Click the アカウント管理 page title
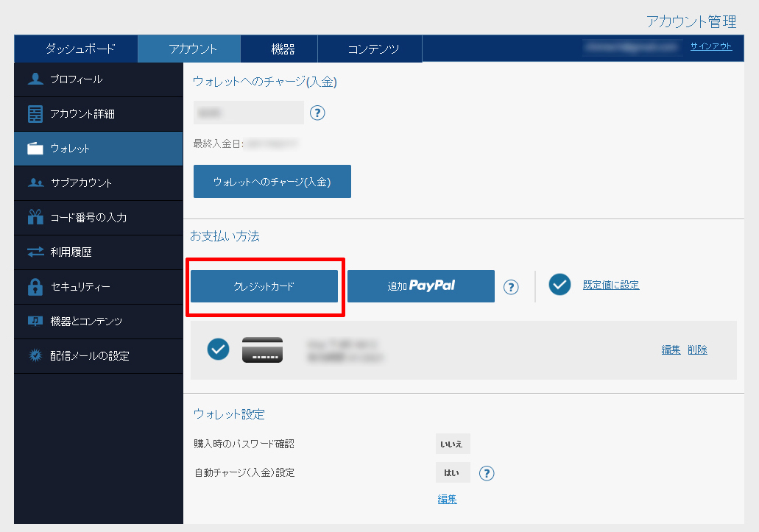This screenshot has width=759, height=532. pos(691,21)
